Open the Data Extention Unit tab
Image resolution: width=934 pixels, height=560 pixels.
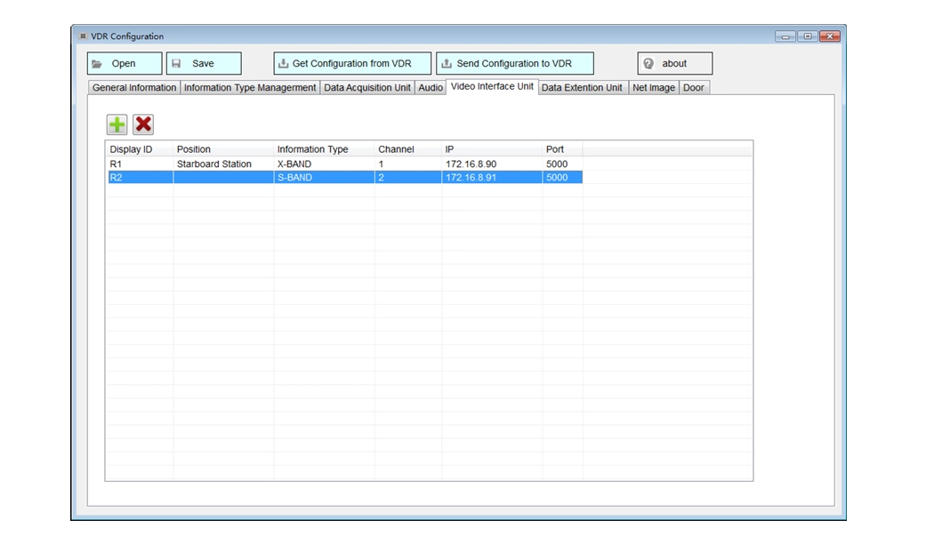coord(582,88)
